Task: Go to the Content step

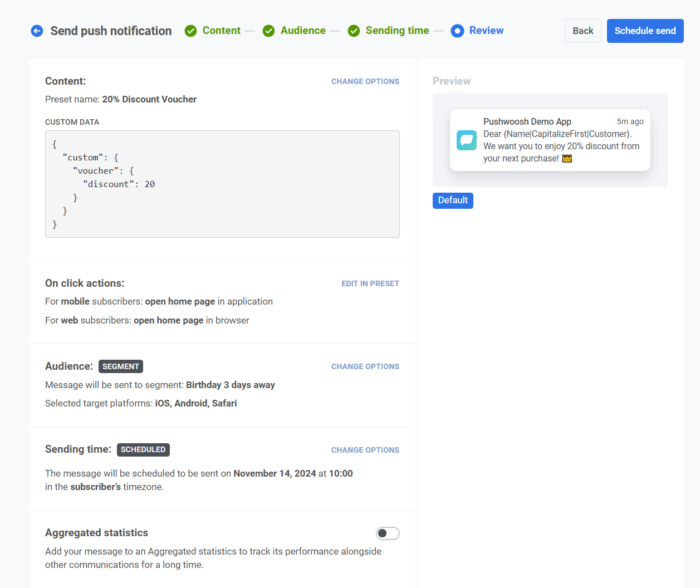Action: 221,31
